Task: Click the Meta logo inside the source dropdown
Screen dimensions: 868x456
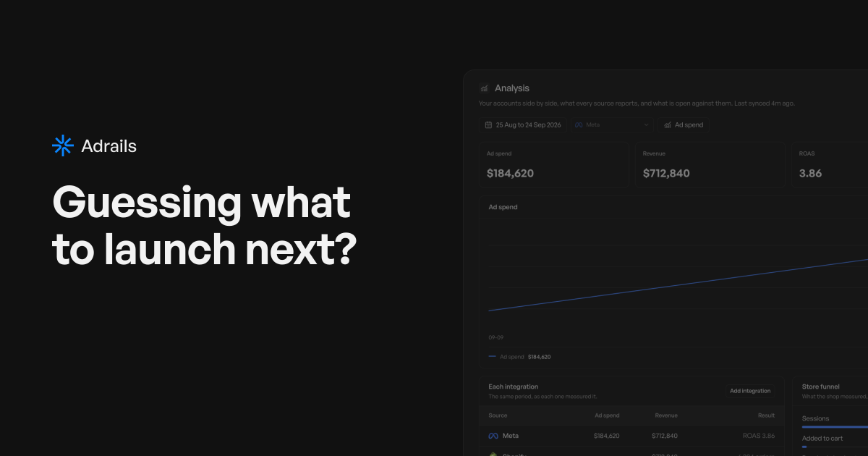Action: pos(579,125)
